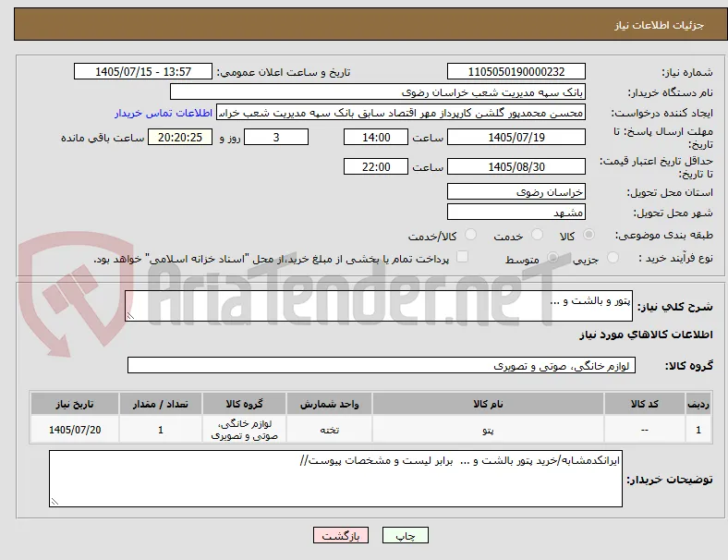Screen dimensions: 728x560
Task: Click the بازگشت (back) button
Action: click(341, 535)
